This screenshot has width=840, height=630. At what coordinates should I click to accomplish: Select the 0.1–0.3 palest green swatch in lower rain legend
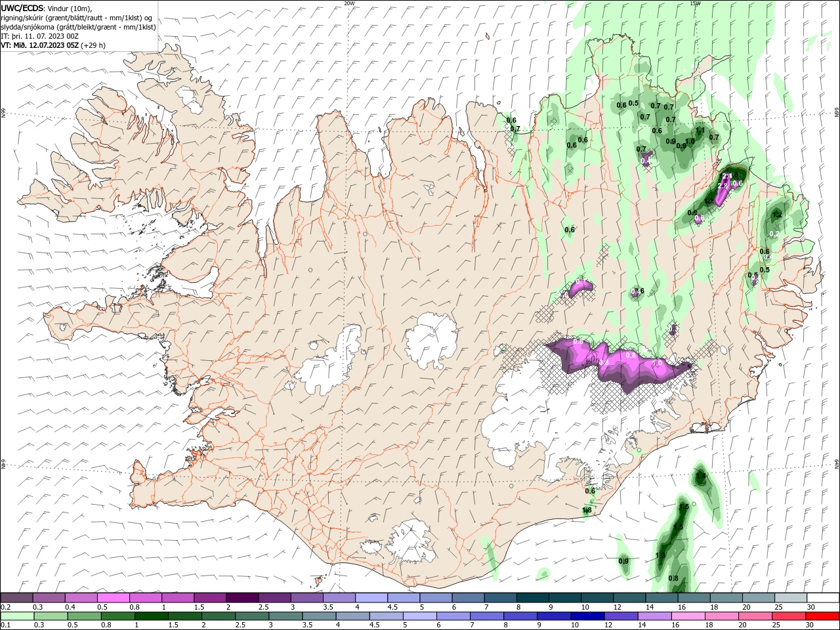(18, 616)
